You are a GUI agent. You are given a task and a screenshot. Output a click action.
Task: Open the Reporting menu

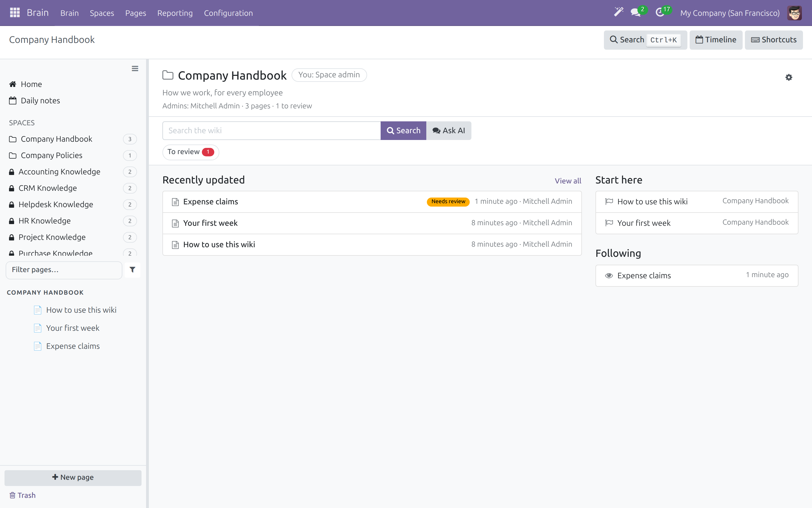[x=175, y=13]
